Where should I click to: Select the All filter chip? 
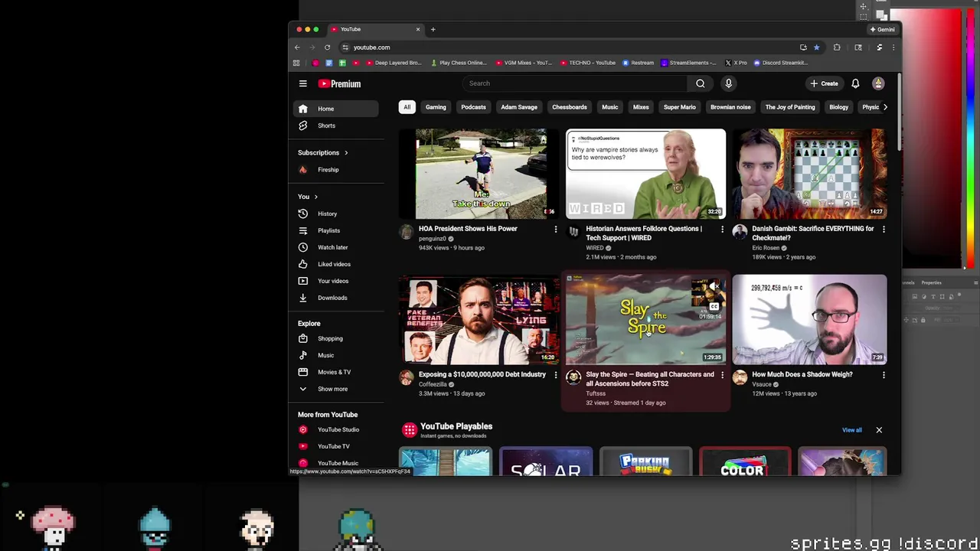click(407, 107)
